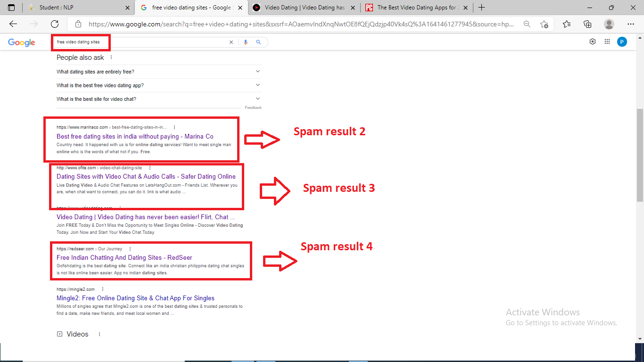
Task: Open Mingle2 Free Online Dating Site link
Action: click(135, 298)
